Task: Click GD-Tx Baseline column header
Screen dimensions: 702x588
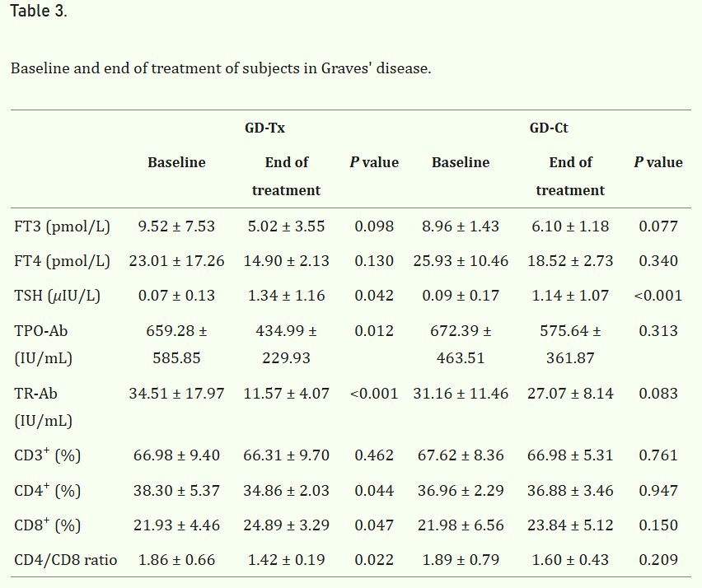Action: point(176,162)
